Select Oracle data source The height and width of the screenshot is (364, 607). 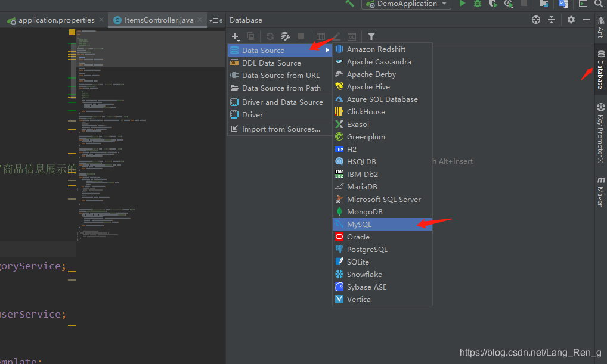[382, 237]
